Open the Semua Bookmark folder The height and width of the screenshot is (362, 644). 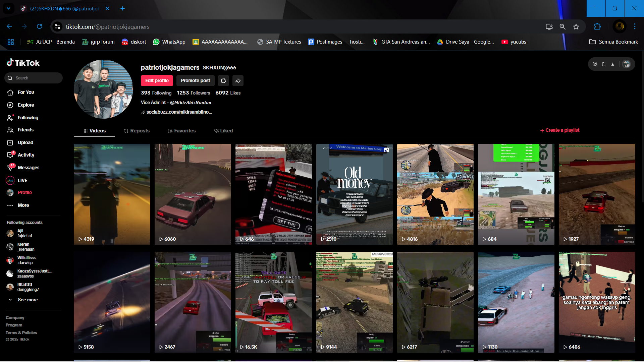(x=613, y=42)
